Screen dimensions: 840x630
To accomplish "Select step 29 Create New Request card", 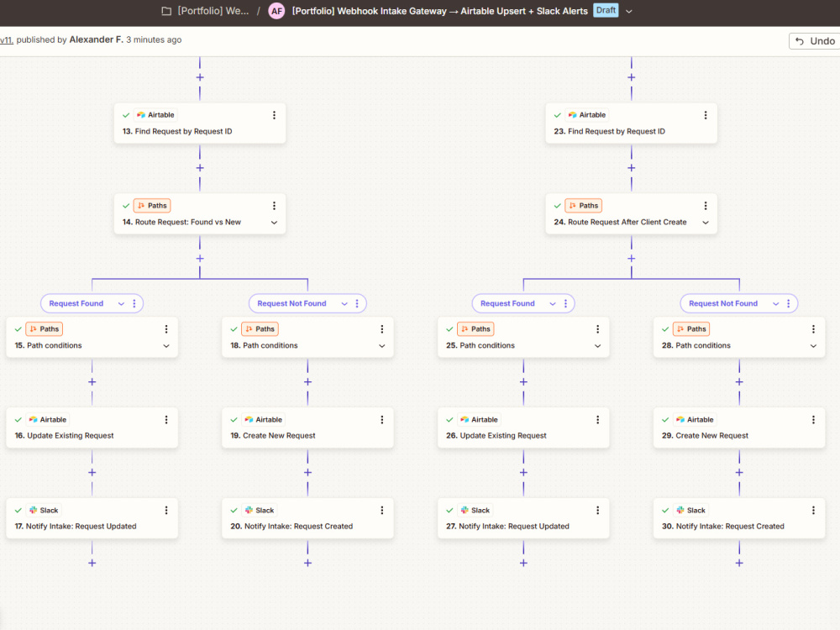I will coord(739,428).
